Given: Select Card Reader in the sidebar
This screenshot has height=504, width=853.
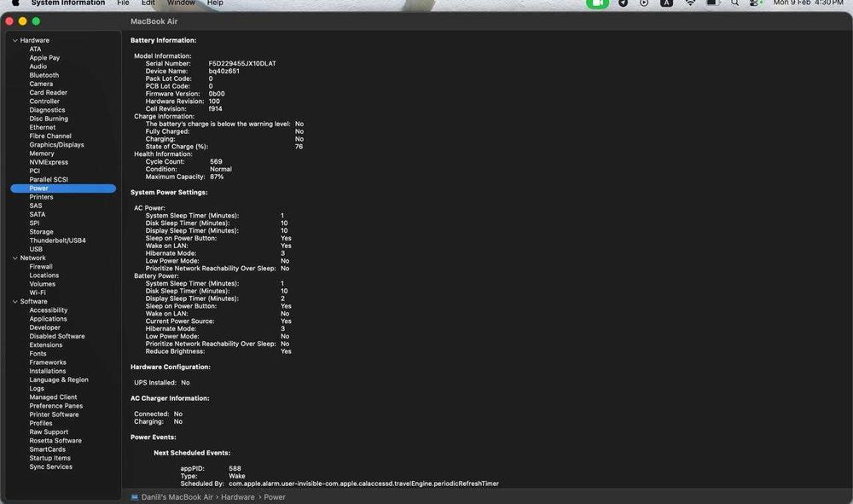Looking at the screenshot, I should click(x=49, y=92).
